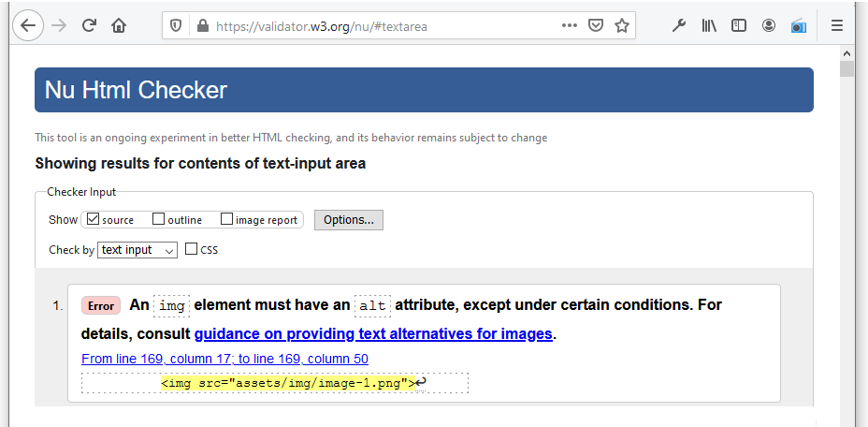Enable the image report checkbox
The width and height of the screenshot is (868, 427).
tap(226, 220)
